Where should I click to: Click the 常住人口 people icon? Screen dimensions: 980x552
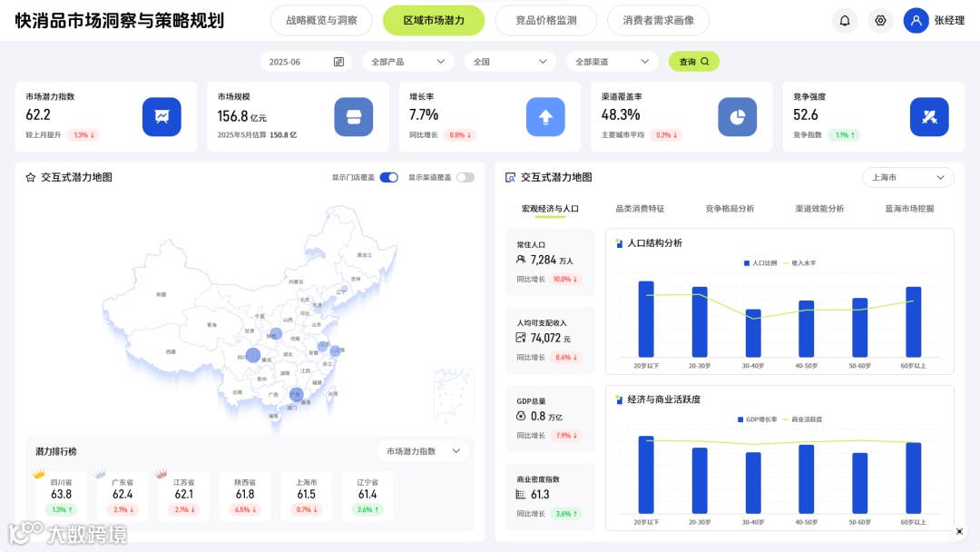click(x=521, y=260)
